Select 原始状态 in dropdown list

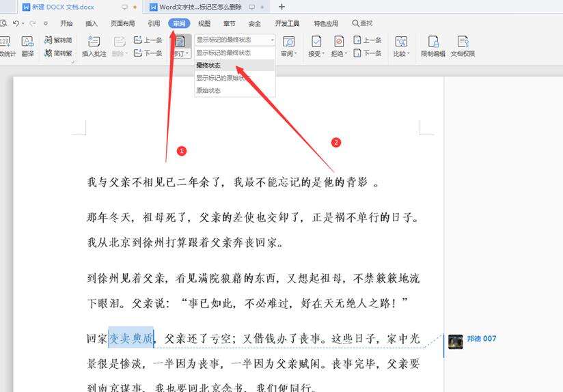pos(235,90)
